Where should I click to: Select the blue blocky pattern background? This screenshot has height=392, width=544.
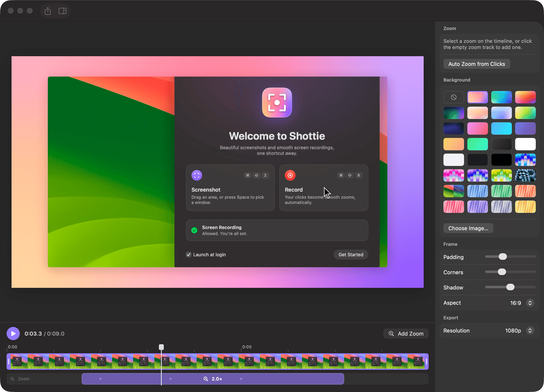tap(525, 160)
